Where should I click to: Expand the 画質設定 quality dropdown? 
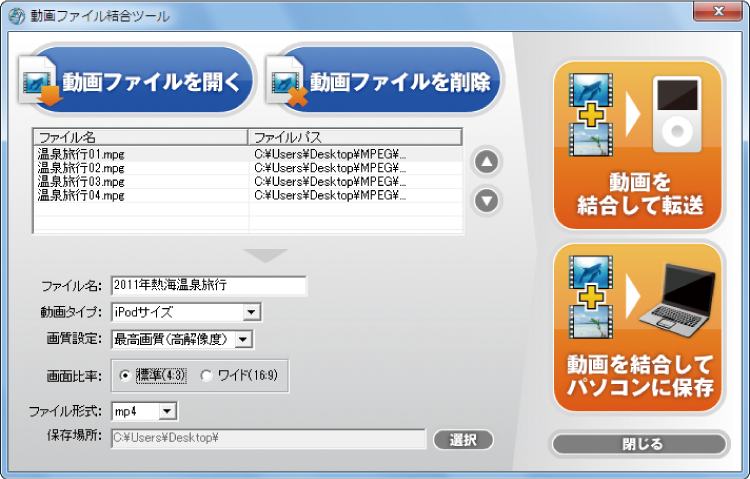point(243,340)
